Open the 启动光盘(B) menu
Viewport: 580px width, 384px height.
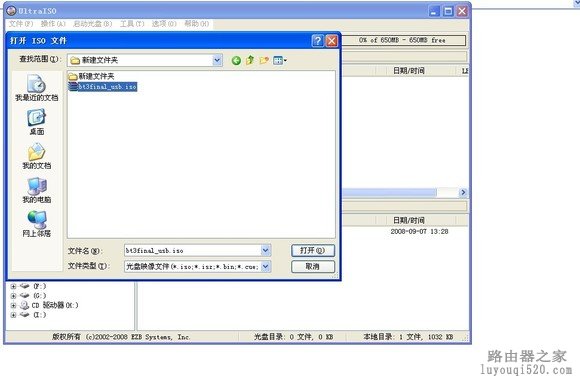coord(92,24)
